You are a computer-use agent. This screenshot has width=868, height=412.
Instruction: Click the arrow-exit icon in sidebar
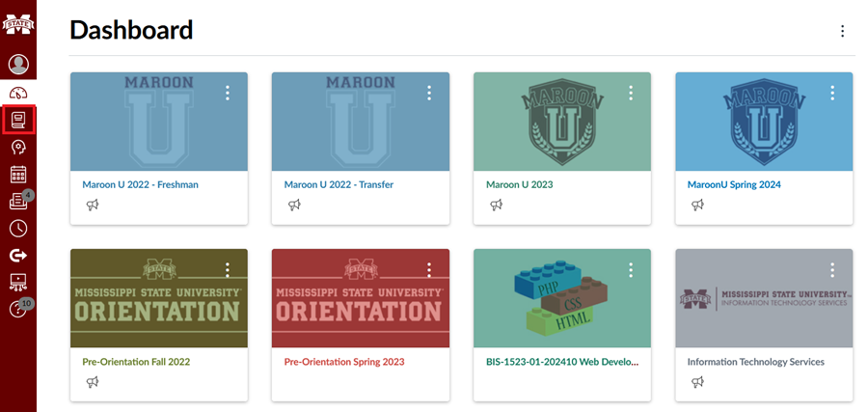pos(18,256)
